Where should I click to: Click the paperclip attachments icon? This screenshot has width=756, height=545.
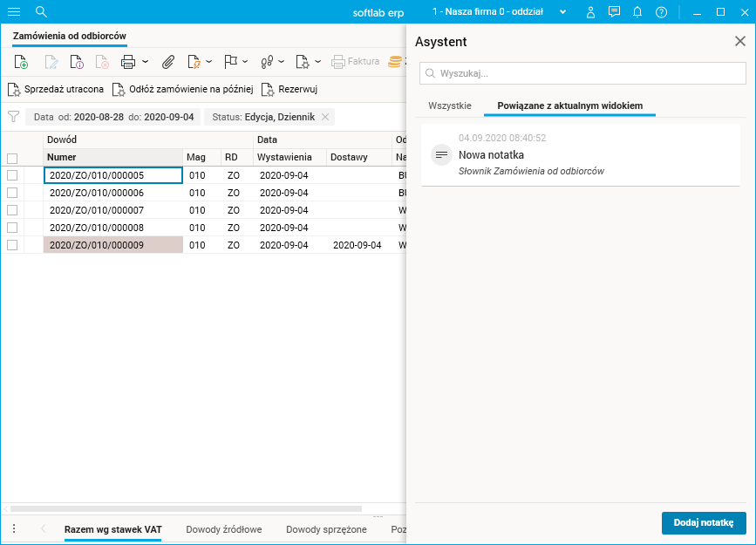pyautogui.click(x=169, y=62)
